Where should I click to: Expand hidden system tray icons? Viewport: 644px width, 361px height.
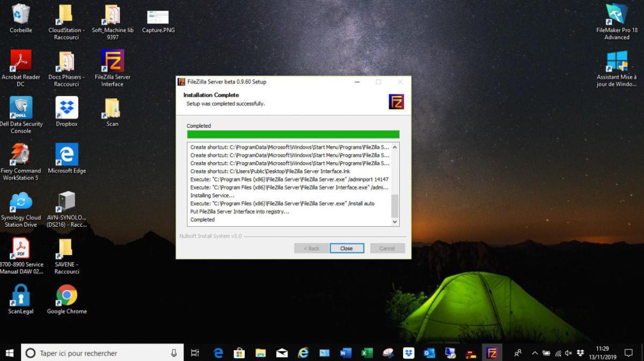click(x=535, y=353)
